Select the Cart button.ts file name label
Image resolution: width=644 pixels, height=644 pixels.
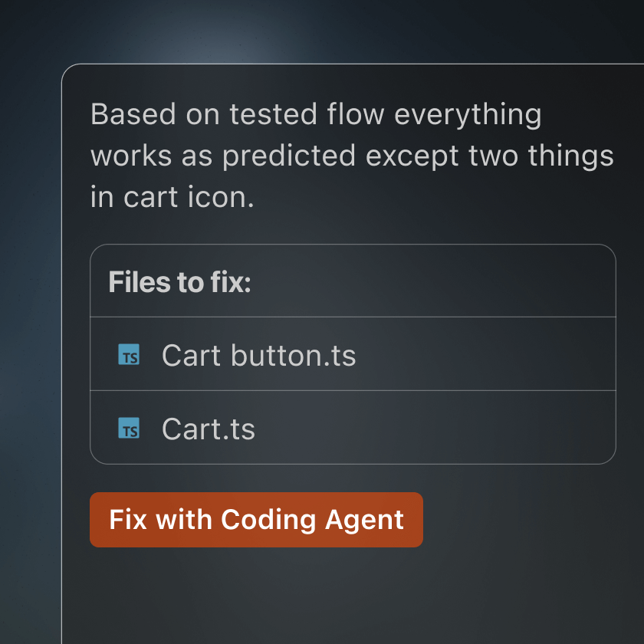pyautogui.click(x=258, y=356)
